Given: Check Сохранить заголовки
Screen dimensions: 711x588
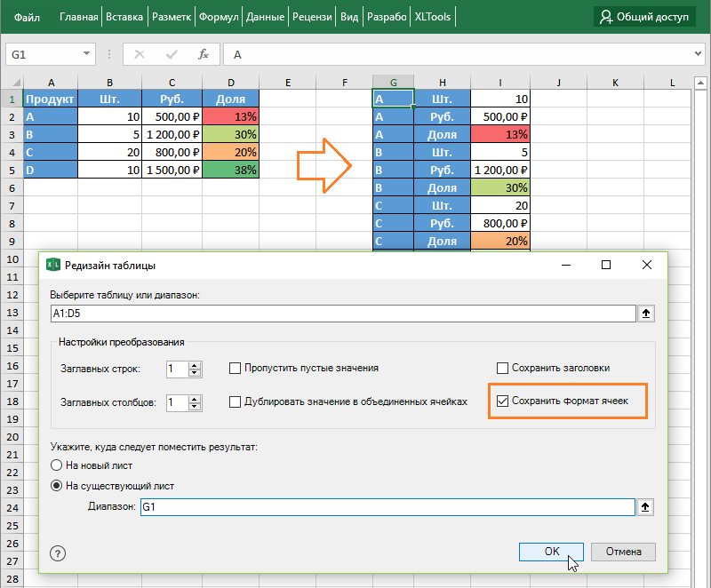Looking at the screenshot, I should pos(504,368).
